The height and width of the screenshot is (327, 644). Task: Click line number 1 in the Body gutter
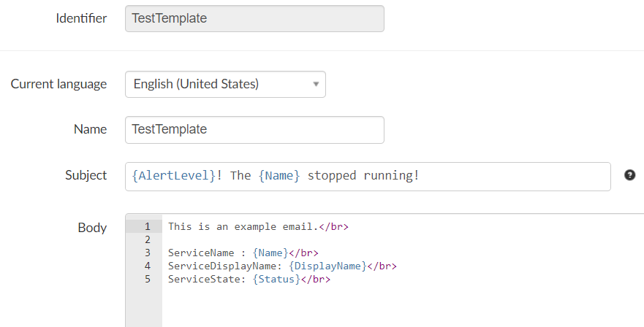pos(147,226)
